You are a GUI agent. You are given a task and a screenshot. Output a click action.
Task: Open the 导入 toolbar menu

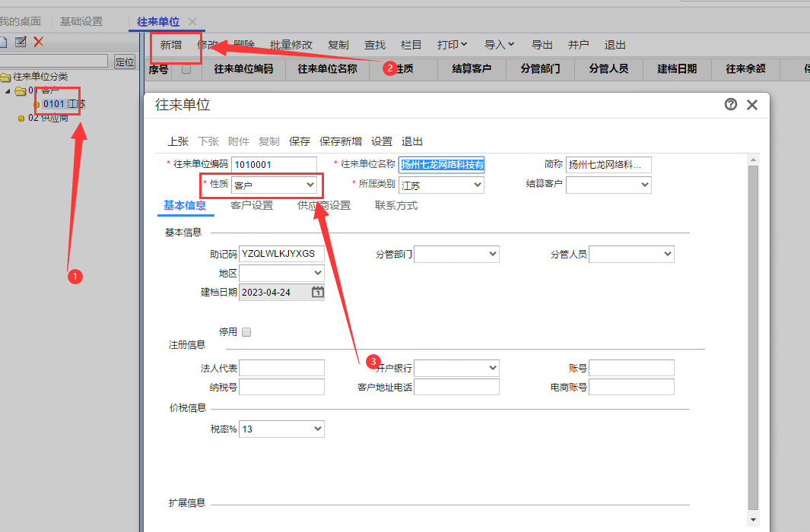click(x=499, y=45)
